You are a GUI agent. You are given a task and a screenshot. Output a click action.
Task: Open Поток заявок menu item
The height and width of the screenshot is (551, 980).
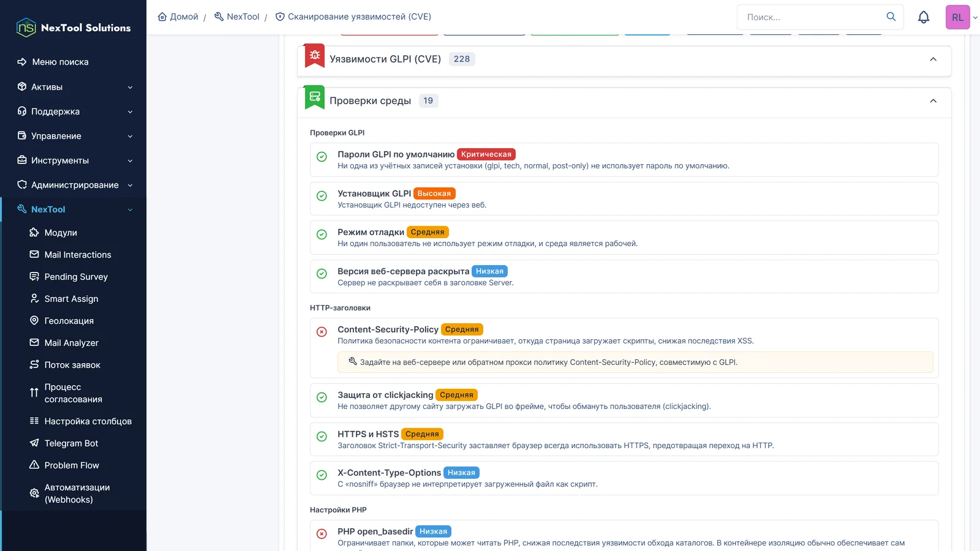click(x=72, y=365)
